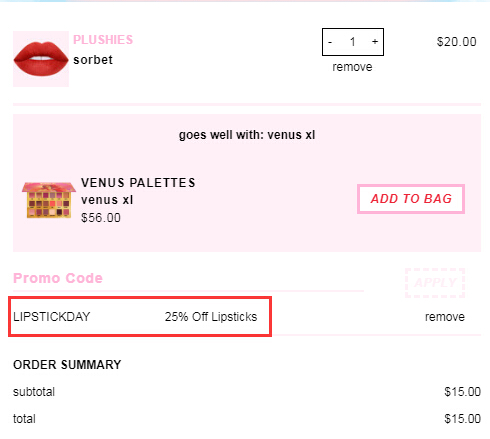Screen dimensions: 490x439
Task: Click the $56.00 palette price
Action: [x=101, y=218]
